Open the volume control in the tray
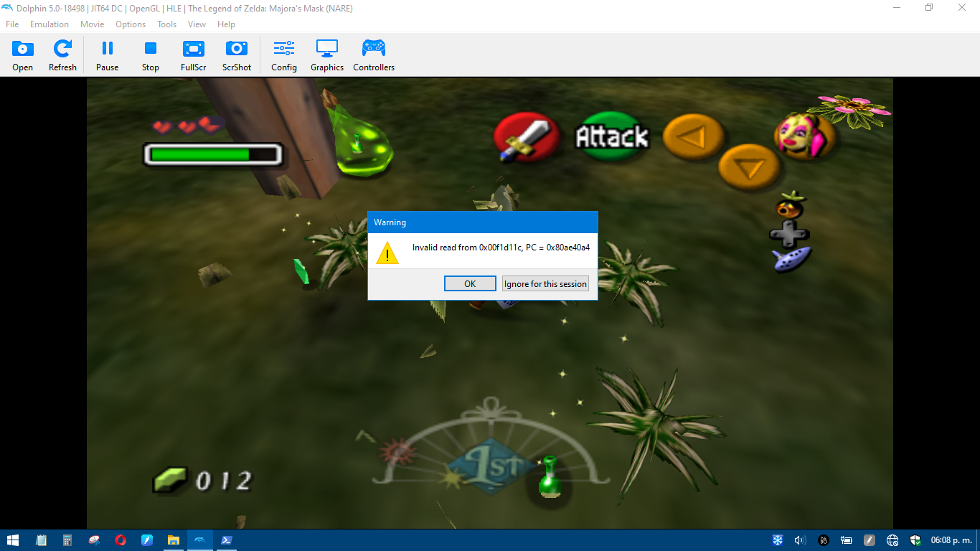The image size is (980, 551). point(801,540)
